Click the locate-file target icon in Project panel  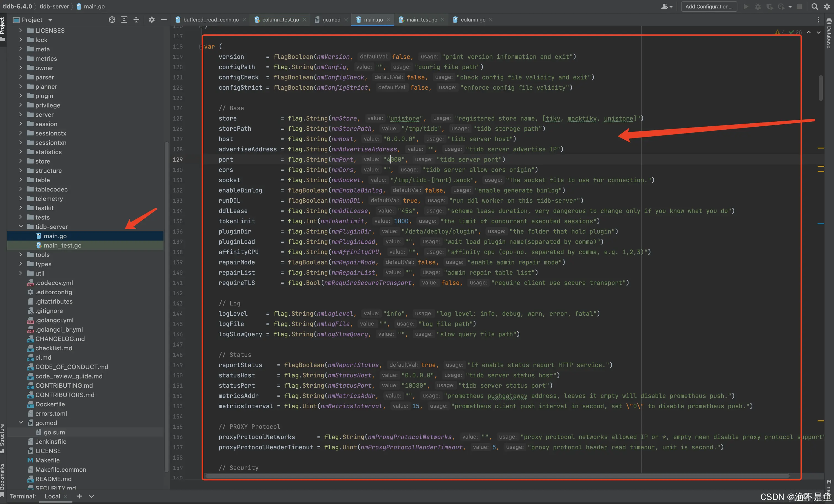coord(112,20)
